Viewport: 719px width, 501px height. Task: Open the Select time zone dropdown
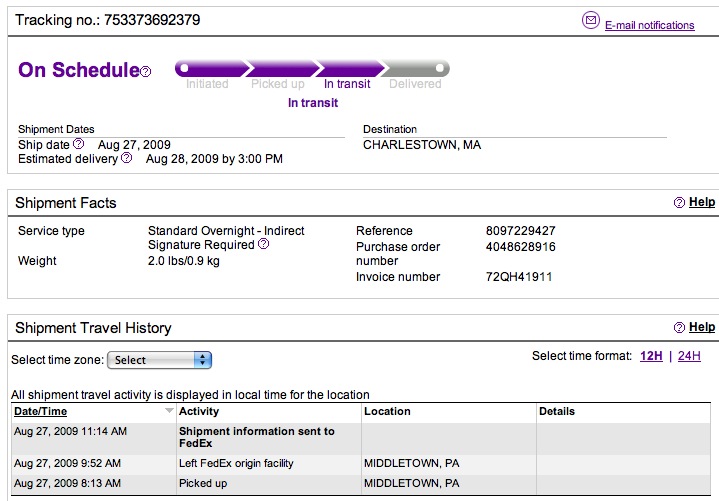pos(159,360)
